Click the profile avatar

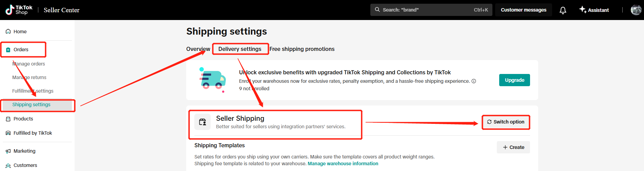pyautogui.click(x=636, y=10)
